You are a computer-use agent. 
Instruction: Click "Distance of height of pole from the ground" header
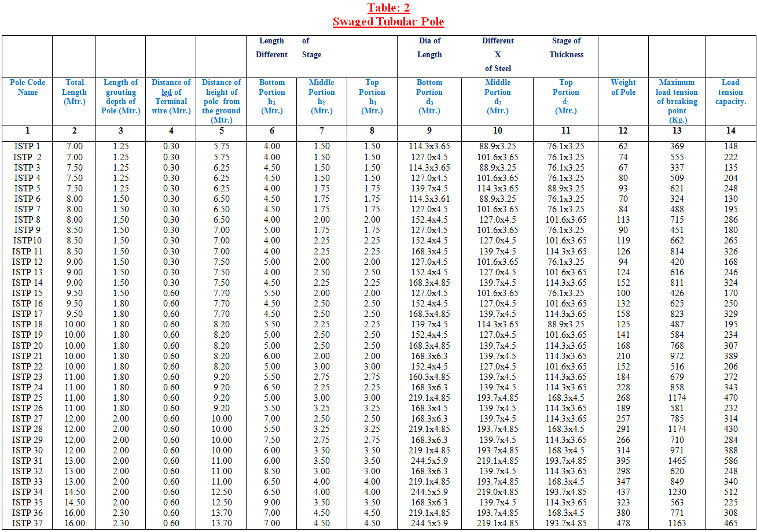(222, 101)
